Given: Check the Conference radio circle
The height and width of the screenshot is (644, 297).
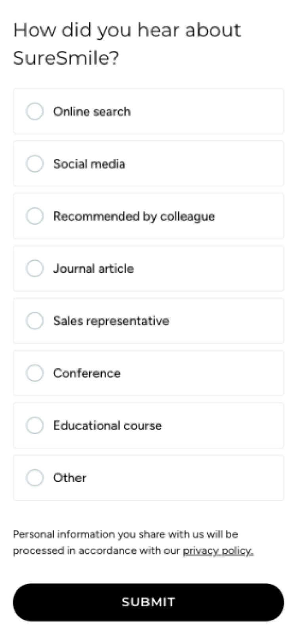Looking at the screenshot, I should coord(35,373).
